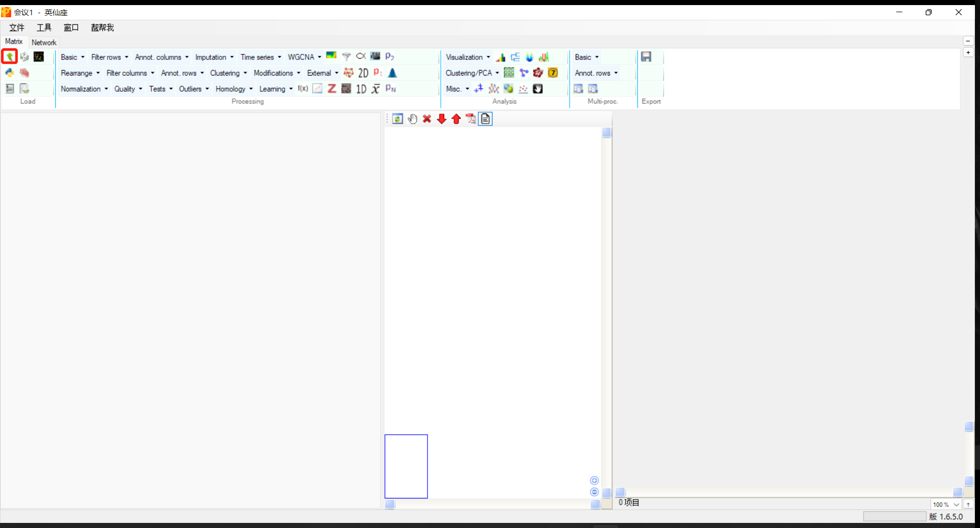Open the 工具 menu
Viewport: 980px width, 528px height.
44,27
